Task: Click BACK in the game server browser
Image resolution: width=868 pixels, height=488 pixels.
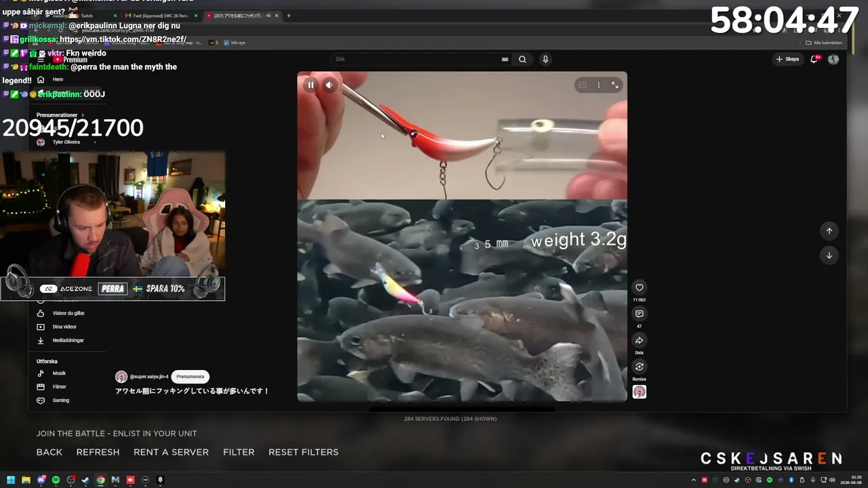Action: pos(50,452)
